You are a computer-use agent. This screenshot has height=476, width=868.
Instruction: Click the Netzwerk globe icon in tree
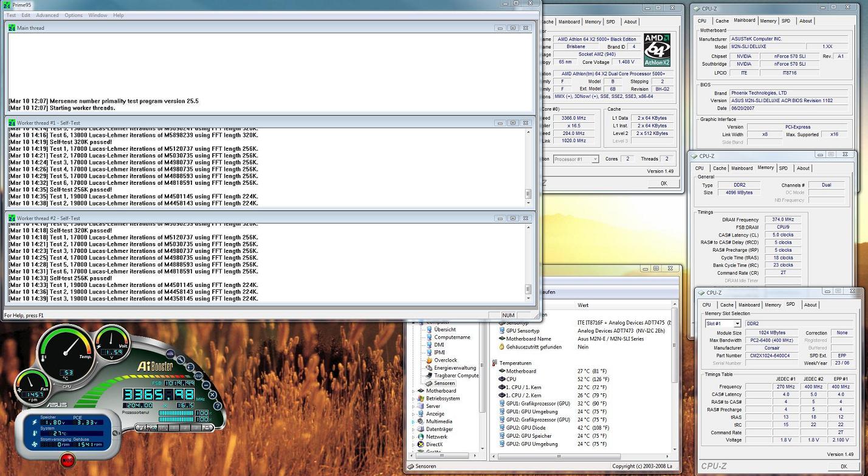(x=421, y=436)
